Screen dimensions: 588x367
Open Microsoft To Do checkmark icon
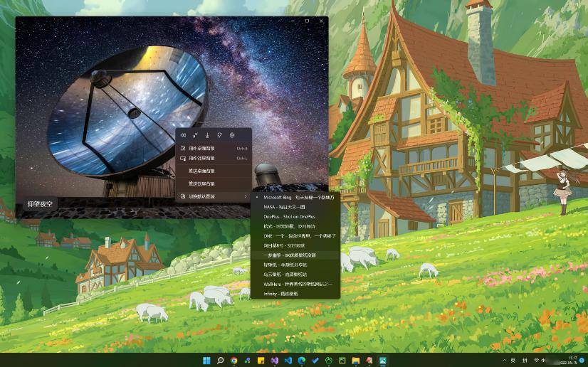click(x=315, y=361)
